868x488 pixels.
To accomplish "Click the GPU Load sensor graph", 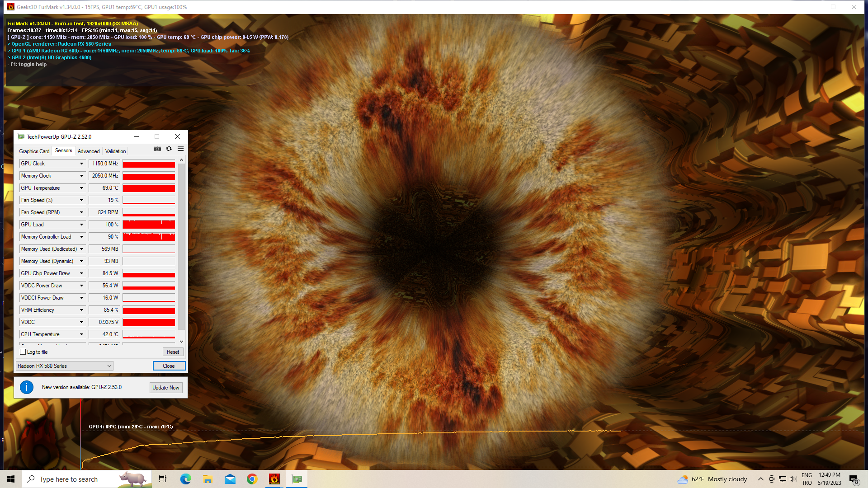I will click(x=149, y=225).
